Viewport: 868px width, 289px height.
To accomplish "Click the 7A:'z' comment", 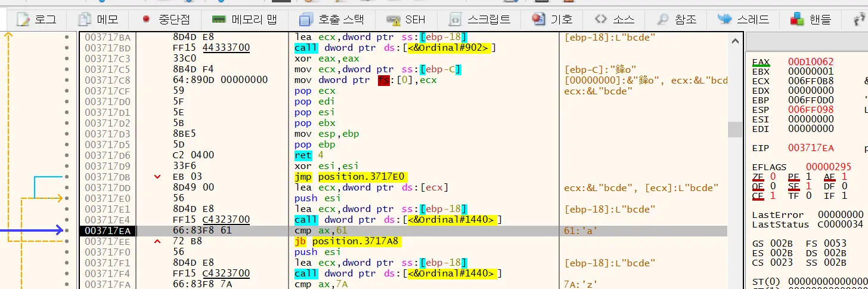I will coord(581,284).
